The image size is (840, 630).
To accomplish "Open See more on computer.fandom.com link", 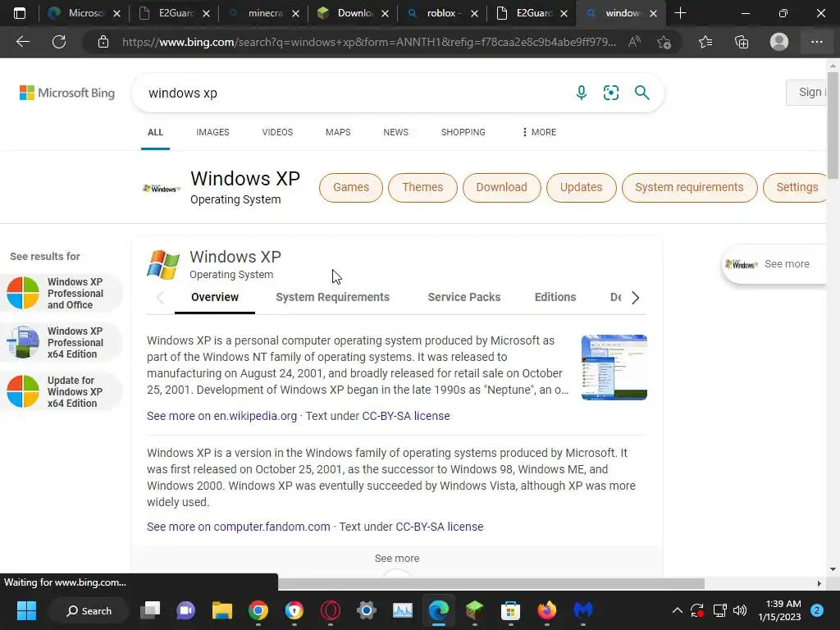I will (239, 527).
